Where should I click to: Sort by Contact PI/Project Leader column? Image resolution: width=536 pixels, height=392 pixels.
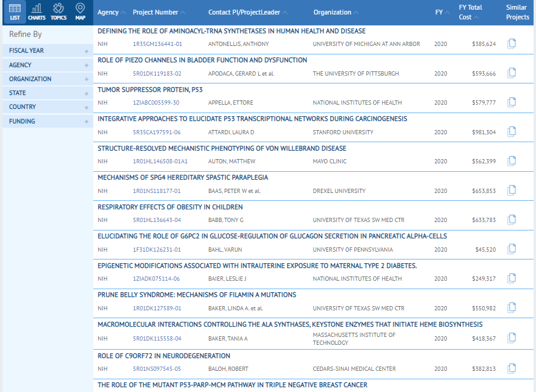(x=248, y=12)
